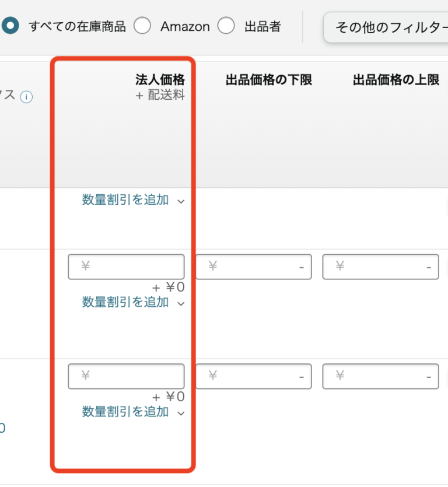Select the すべての在庫商品 radio button
The width and height of the screenshot is (448, 487).
pyautogui.click(x=10, y=26)
